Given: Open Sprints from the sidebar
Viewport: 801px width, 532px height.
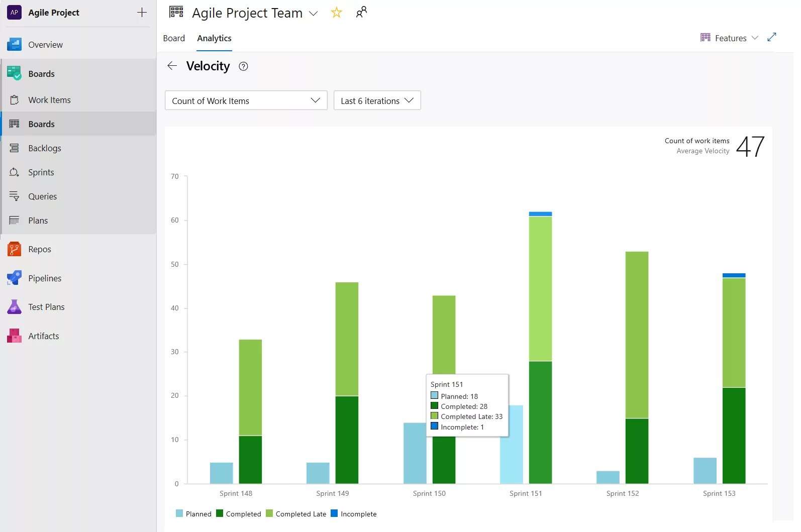Looking at the screenshot, I should click(41, 172).
